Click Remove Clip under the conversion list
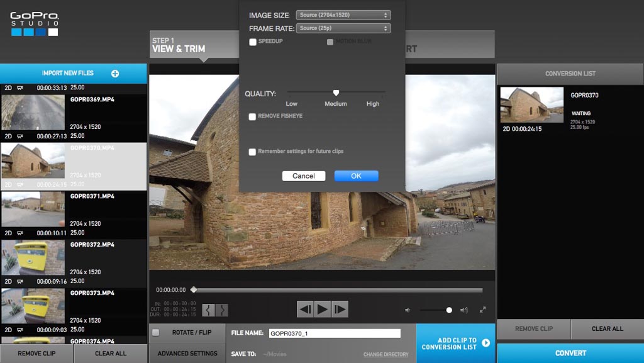This screenshot has height=363, width=644. [x=534, y=329]
